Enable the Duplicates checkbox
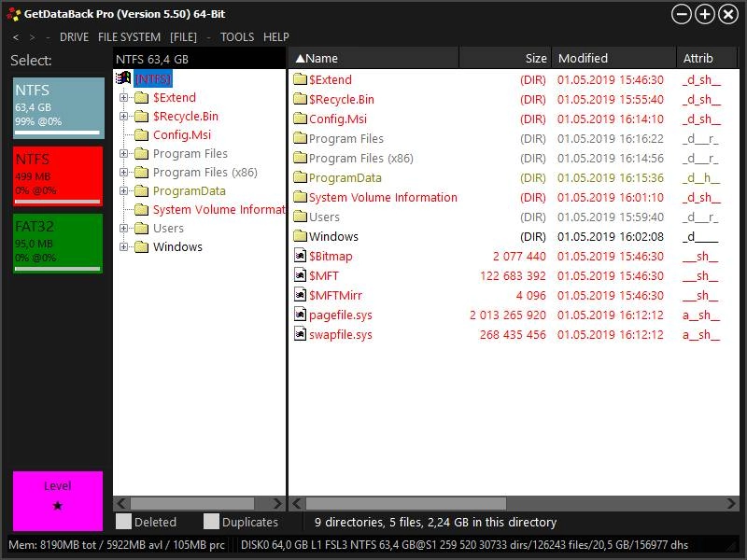The height and width of the screenshot is (560, 747). coord(211,522)
